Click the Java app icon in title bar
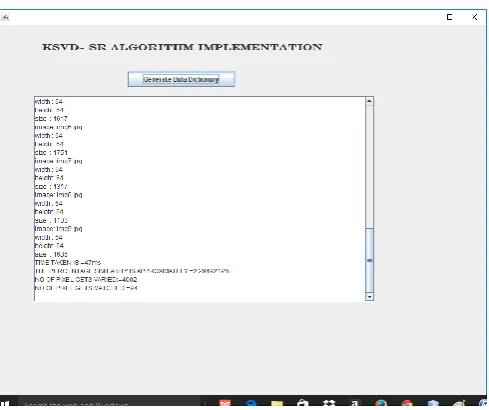489x410 pixels. [x=4, y=17]
